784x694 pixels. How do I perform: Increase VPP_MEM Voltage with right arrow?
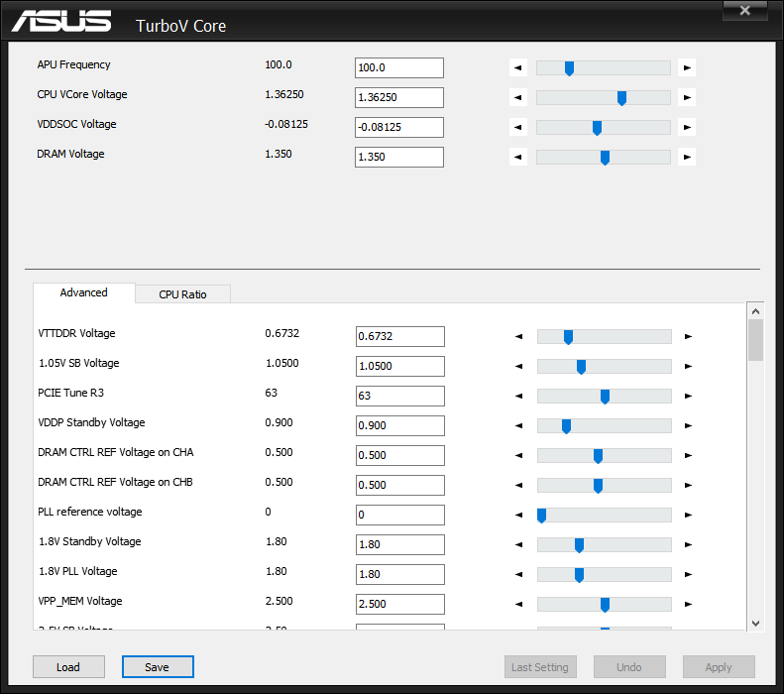pos(688,604)
